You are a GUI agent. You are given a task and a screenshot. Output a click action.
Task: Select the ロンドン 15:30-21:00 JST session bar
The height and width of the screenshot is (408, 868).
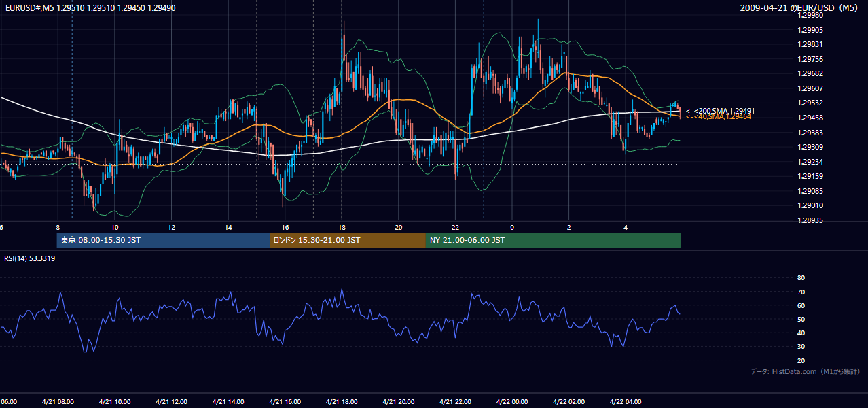[348, 240]
